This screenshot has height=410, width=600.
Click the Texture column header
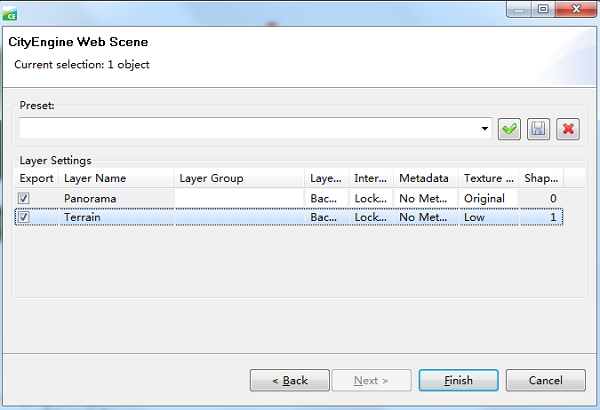click(x=488, y=178)
